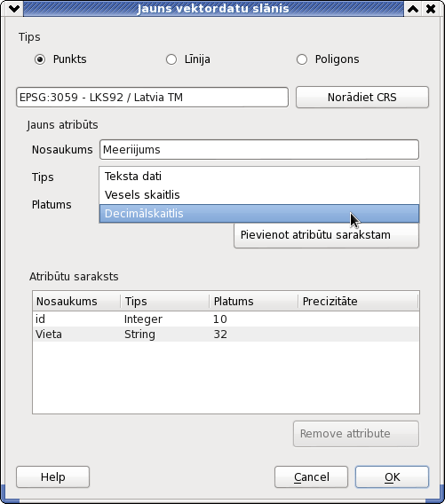
Task: Select the Vieta attribute row
Action: pyautogui.click(x=226, y=335)
